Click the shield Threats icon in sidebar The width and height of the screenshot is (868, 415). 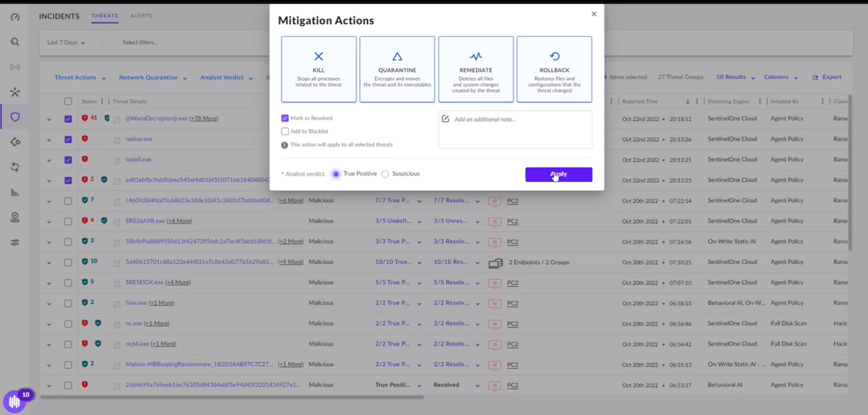pos(15,116)
